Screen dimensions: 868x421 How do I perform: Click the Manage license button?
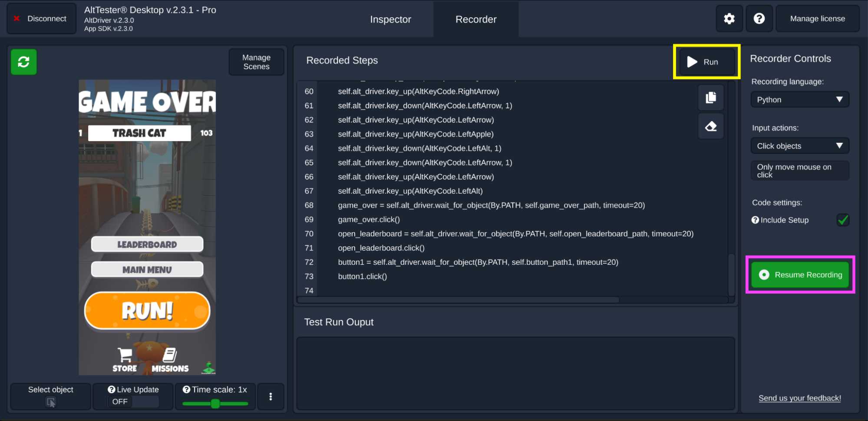[817, 19]
